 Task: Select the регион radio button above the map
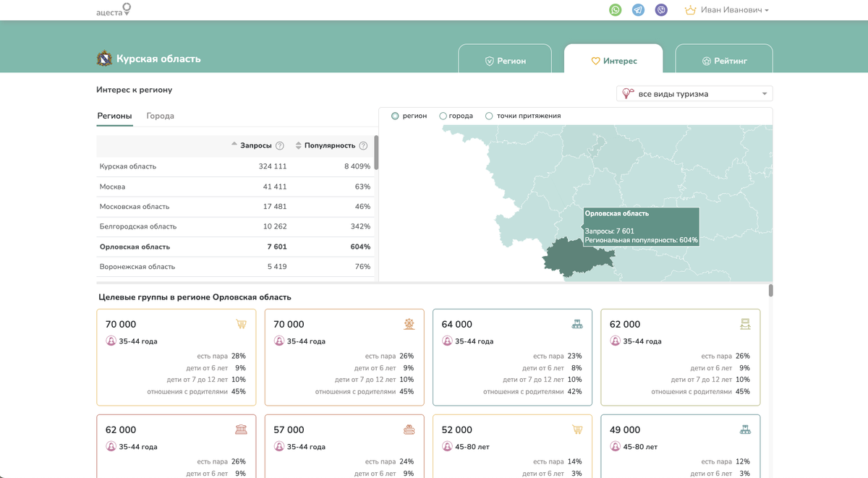click(x=396, y=115)
